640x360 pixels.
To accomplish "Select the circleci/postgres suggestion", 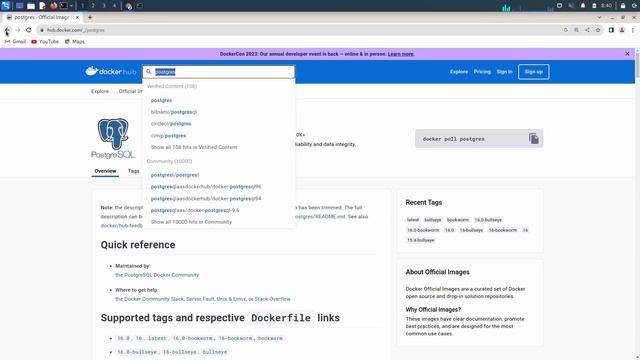I will point(171,124).
